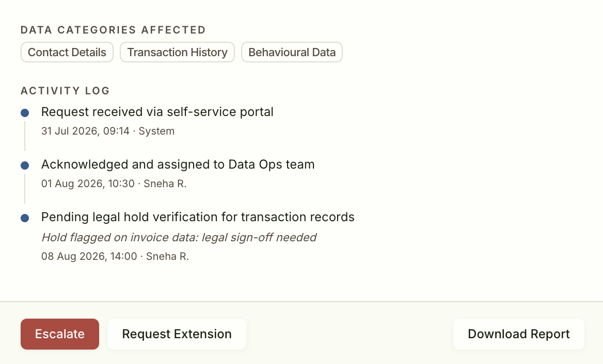Screen dimensions: 603x364
Task: Click the timeline dot for Acknowledged entry
Action: (x=25, y=166)
